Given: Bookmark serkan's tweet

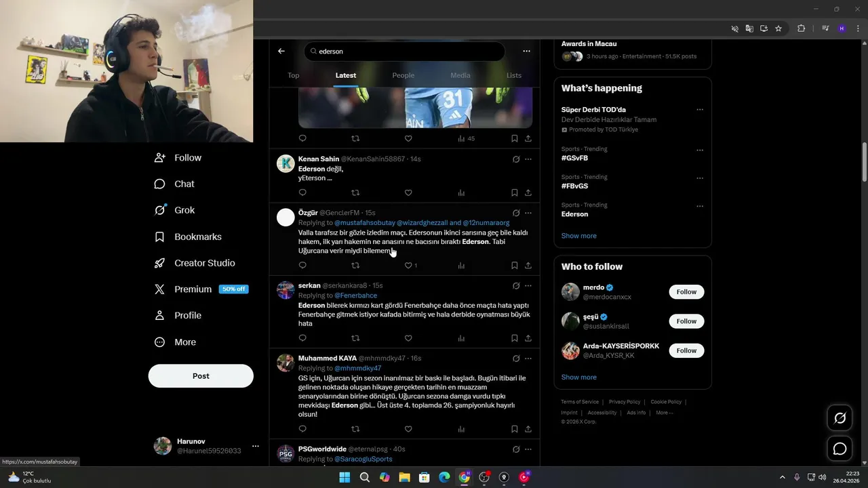Looking at the screenshot, I should (x=514, y=338).
